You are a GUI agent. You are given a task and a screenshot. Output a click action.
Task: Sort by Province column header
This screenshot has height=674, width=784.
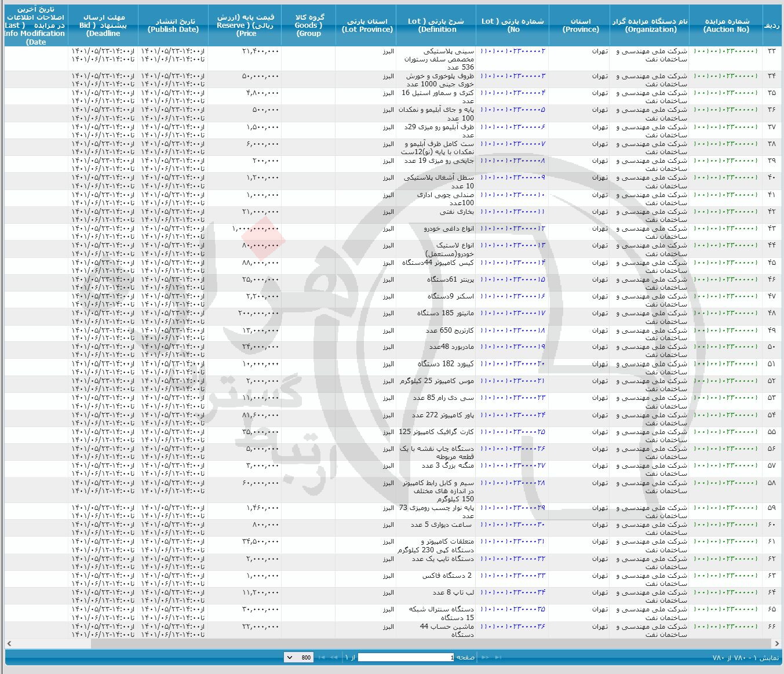[x=580, y=25]
